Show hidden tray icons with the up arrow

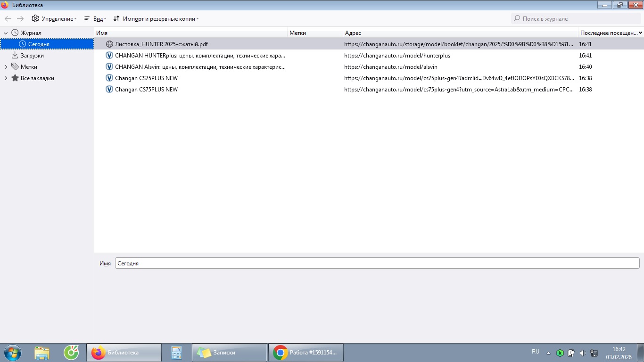pos(548,353)
